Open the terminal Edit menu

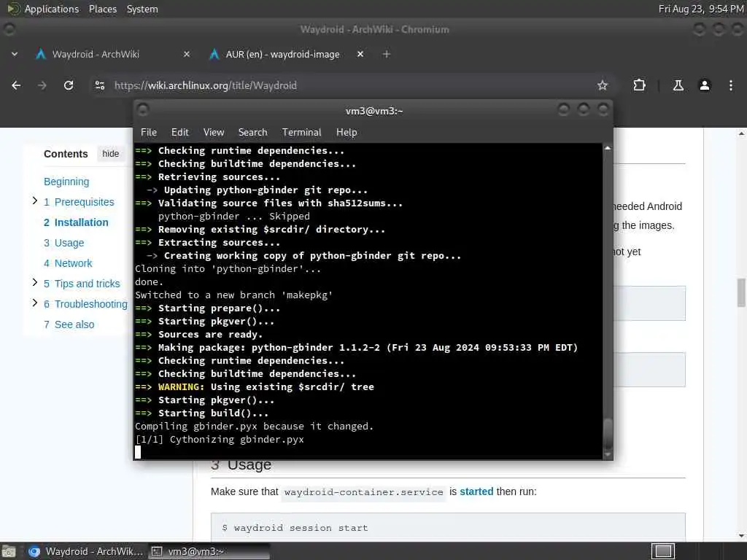pyautogui.click(x=180, y=133)
